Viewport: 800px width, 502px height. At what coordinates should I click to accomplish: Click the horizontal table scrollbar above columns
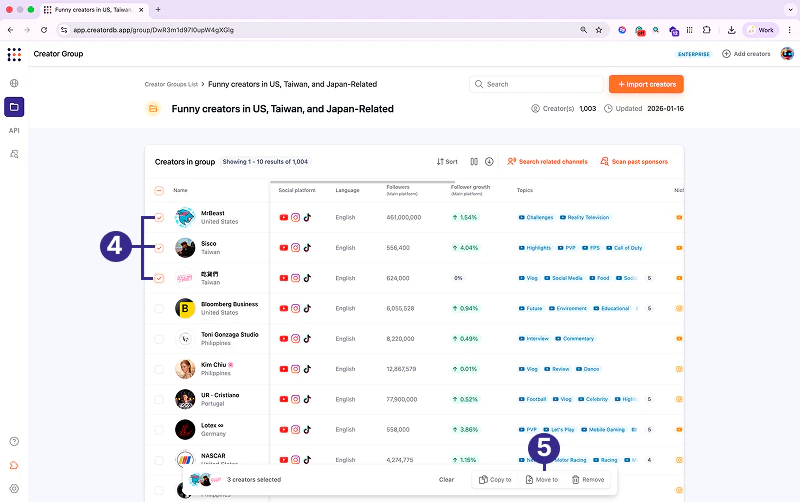click(x=363, y=182)
